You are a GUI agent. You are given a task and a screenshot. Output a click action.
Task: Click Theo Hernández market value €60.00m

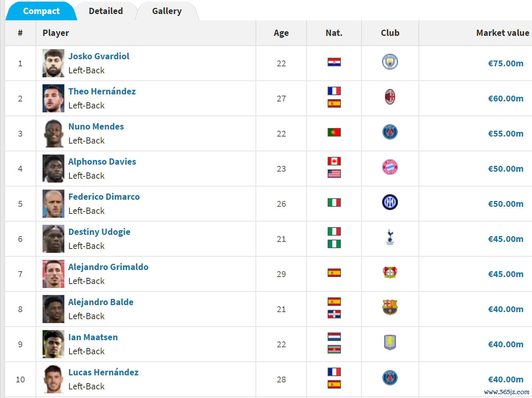pyautogui.click(x=506, y=98)
